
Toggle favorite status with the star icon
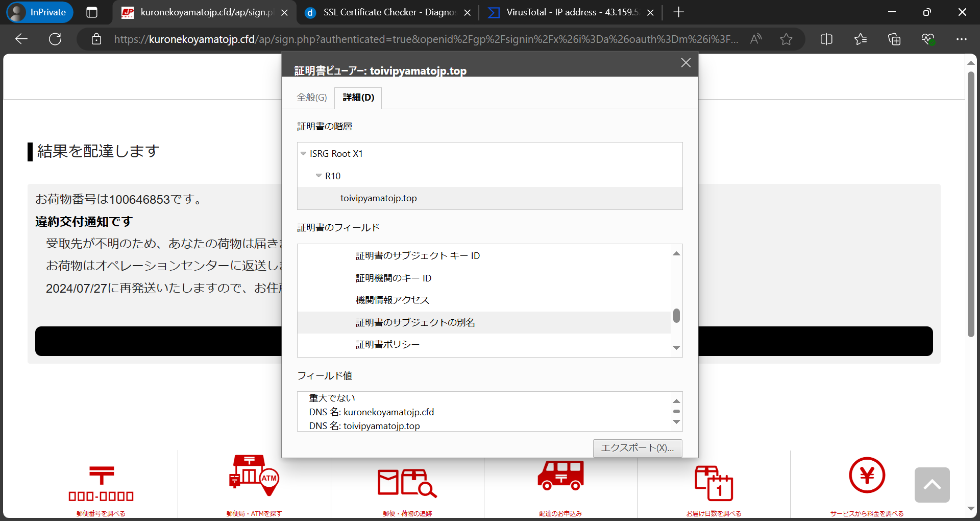786,39
